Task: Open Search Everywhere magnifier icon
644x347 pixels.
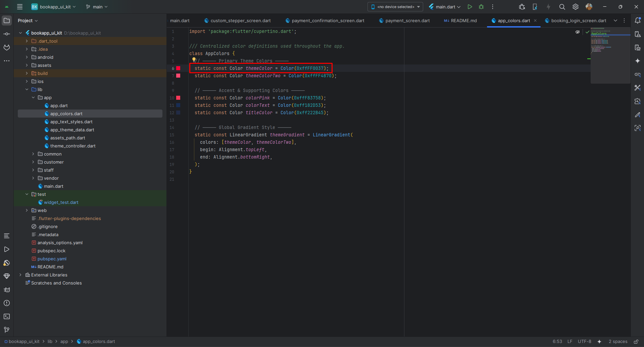Action: [x=562, y=7]
